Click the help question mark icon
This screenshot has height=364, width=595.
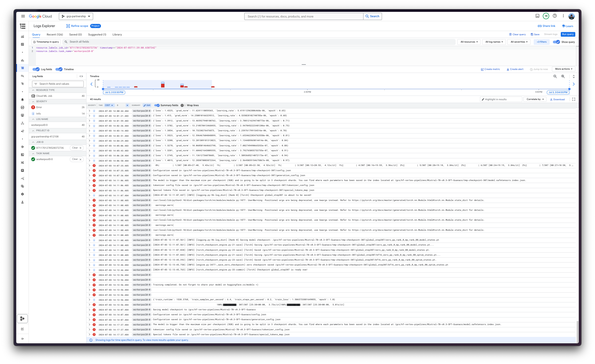click(x=555, y=16)
